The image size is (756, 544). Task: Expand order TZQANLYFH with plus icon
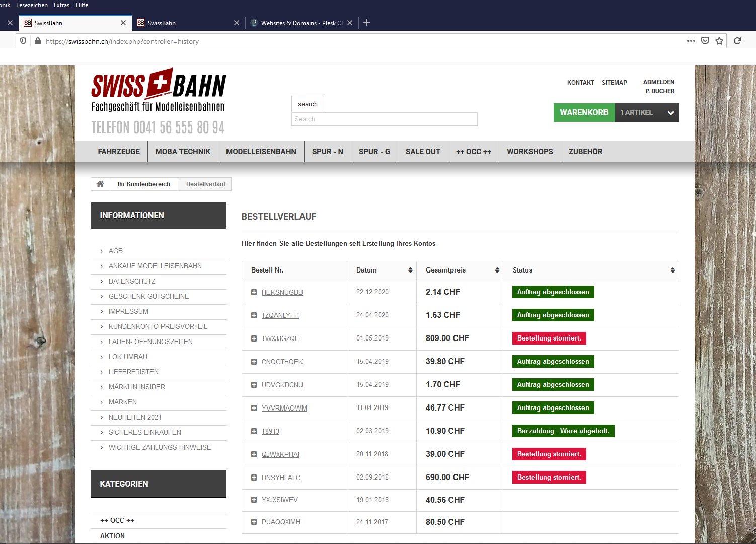254,315
